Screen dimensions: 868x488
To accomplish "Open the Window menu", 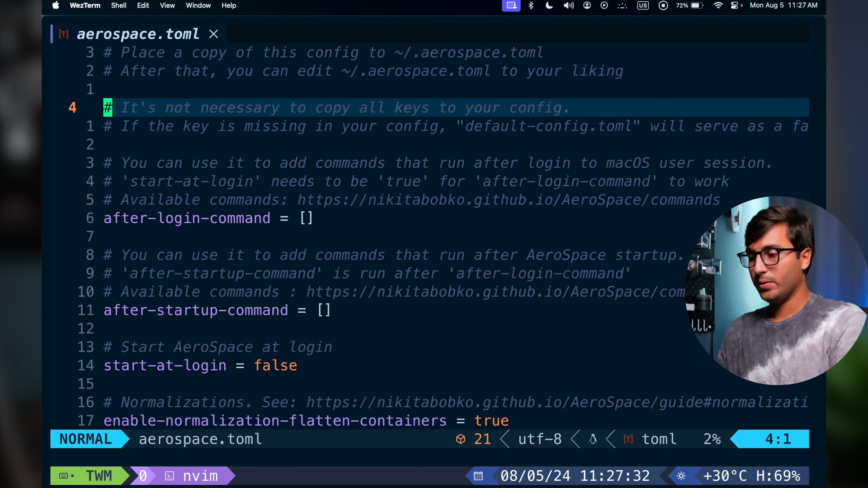I will tap(198, 5).
